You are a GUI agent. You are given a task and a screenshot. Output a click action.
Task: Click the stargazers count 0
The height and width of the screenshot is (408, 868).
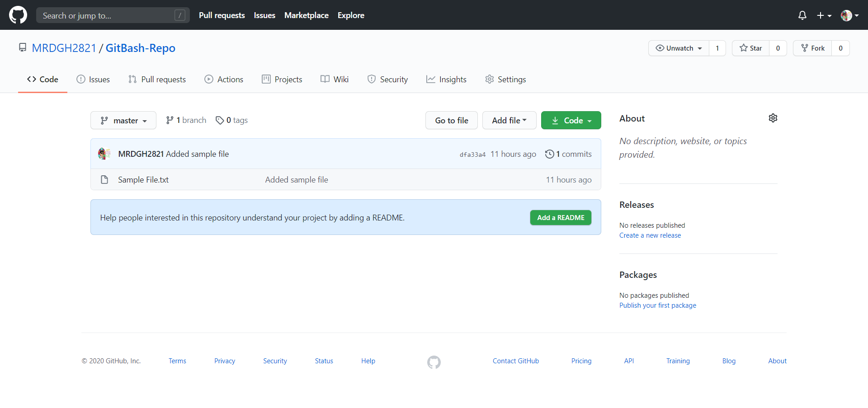(x=778, y=48)
